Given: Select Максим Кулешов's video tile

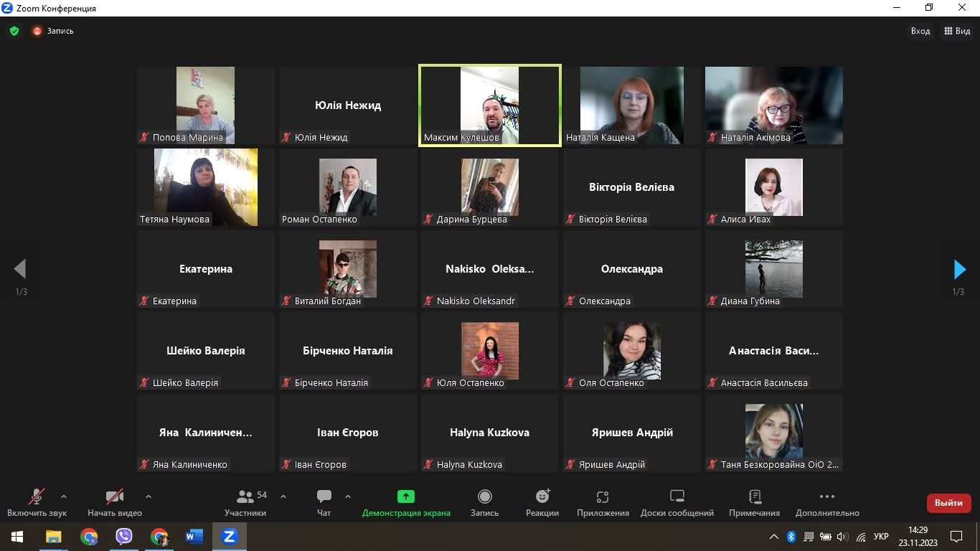Looking at the screenshot, I should (x=490, y=105).
